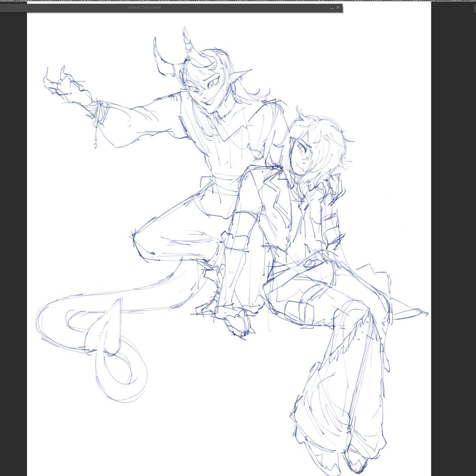The height and width of the screenshot is (476, 476).
Task: Minimize the Material: Color pattern panel
Action: 332,8
